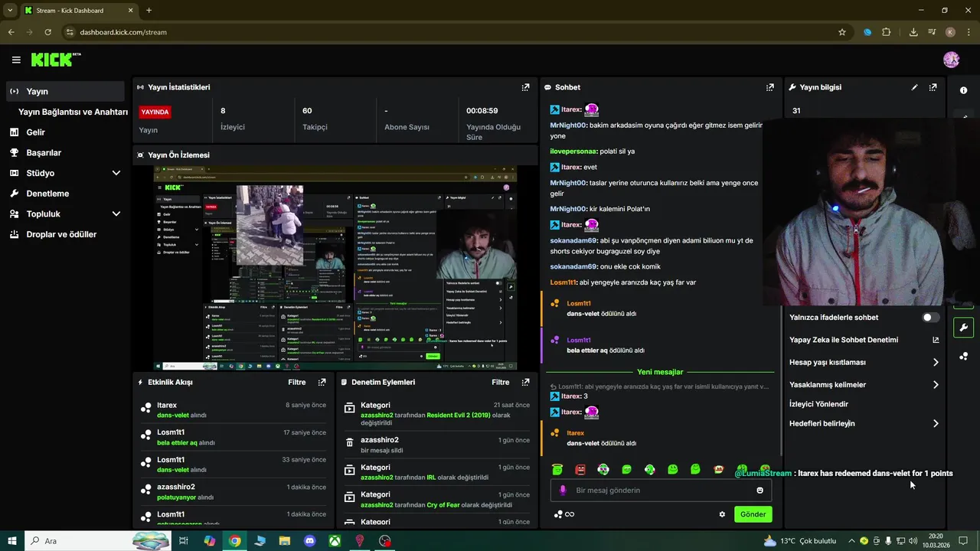Send the chat message with Gönder
Screen dimensions: 980x551
pyautogui.click(x=753, y=514)
